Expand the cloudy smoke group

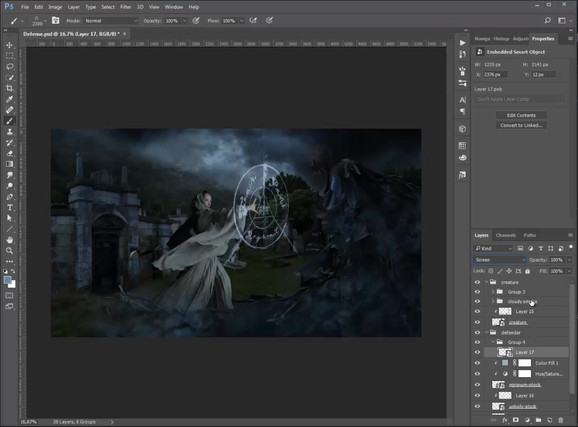point(493,302)
